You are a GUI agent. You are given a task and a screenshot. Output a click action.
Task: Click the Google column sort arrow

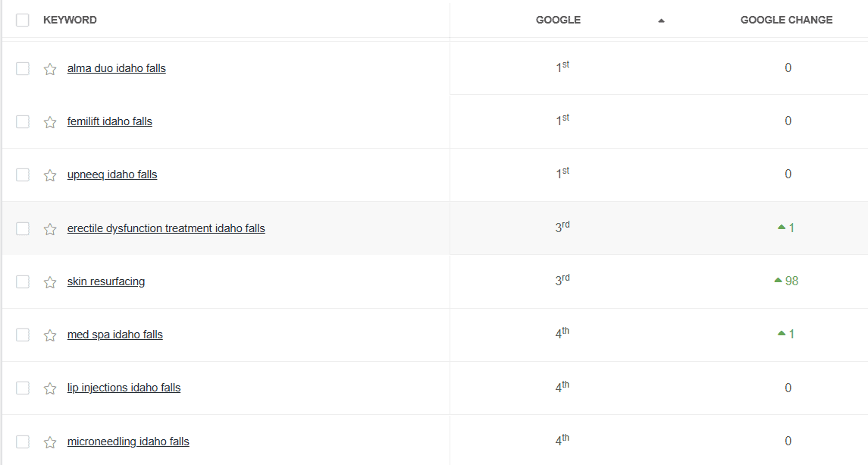661,20
